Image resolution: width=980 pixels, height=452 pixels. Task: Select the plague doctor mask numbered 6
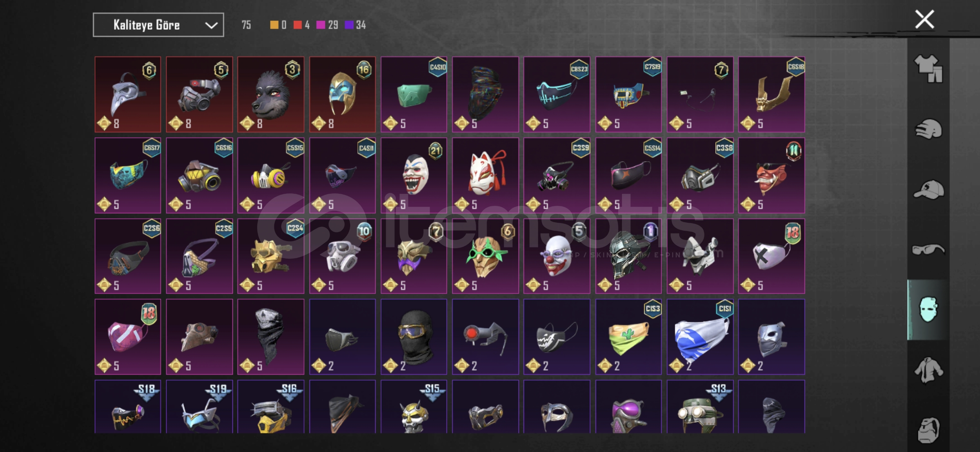(x=128, y=95)
